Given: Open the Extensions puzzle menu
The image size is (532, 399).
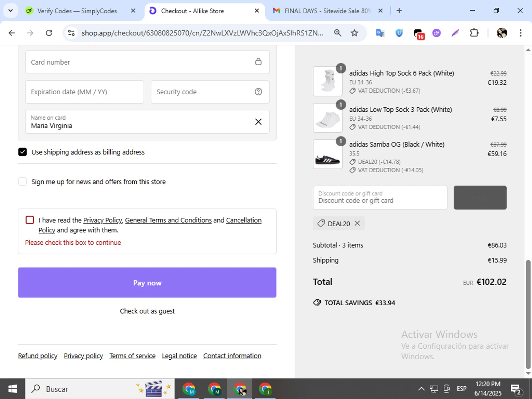Looking at the screenshot, I should 474,33.
